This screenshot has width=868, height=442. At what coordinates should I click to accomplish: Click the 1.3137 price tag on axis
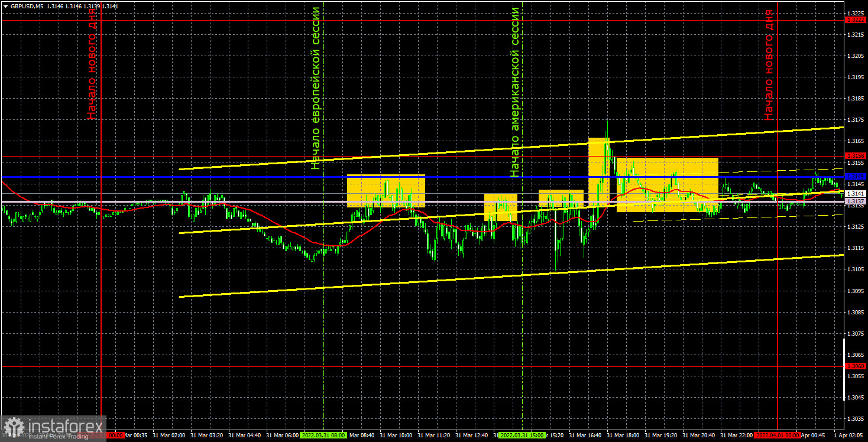click(856, 201)
